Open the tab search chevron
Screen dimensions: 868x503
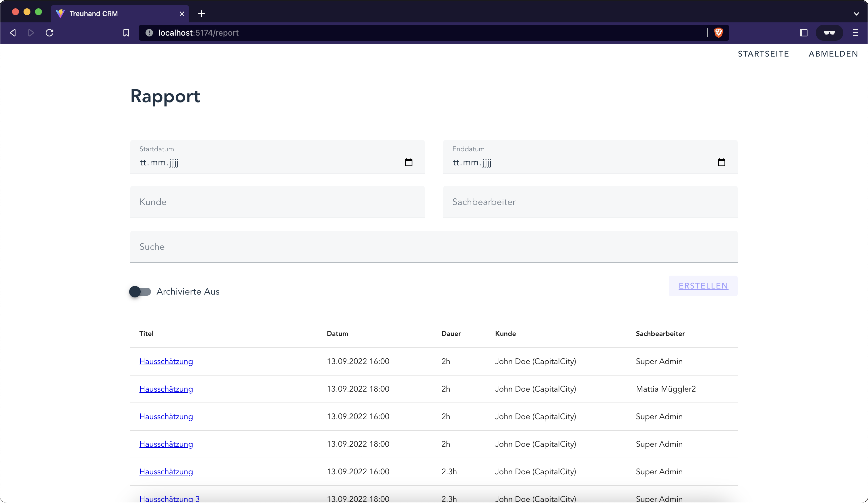[856, 14]
